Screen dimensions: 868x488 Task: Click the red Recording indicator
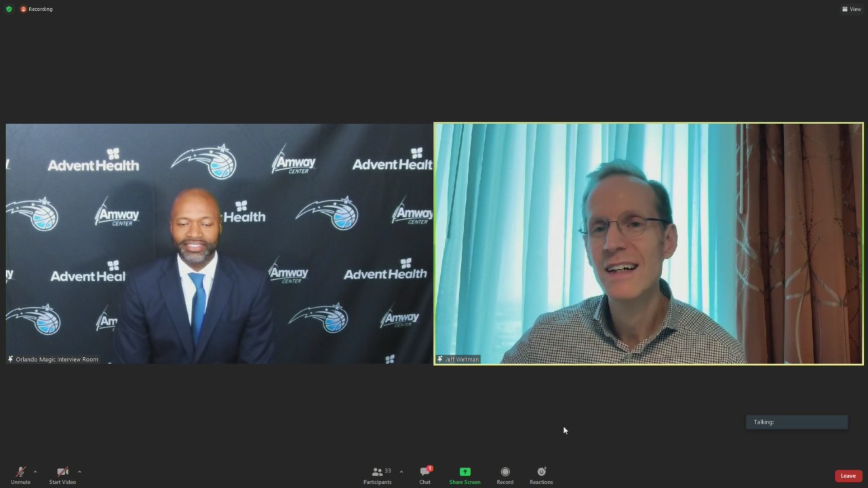(x=35, y=9)
